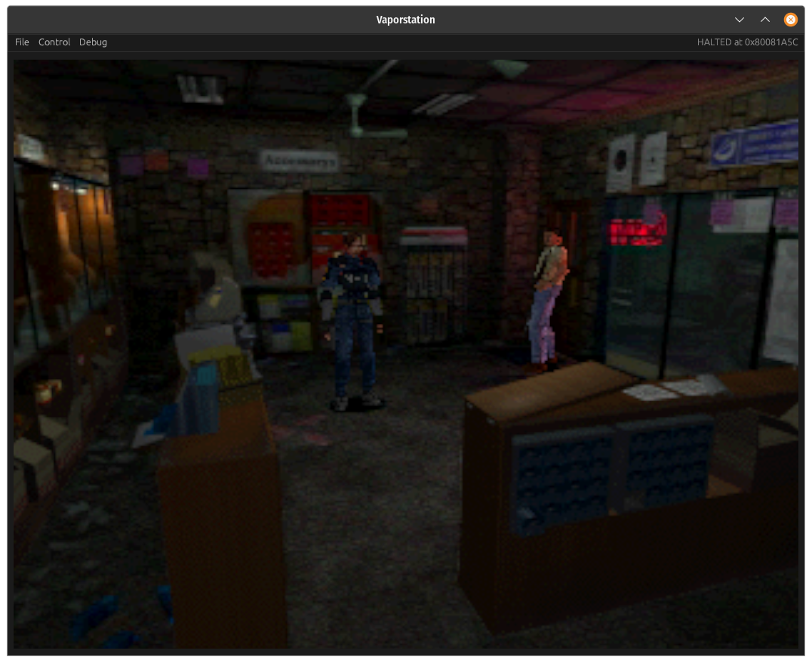Minimize the Vaporstation window

[740, 20]
